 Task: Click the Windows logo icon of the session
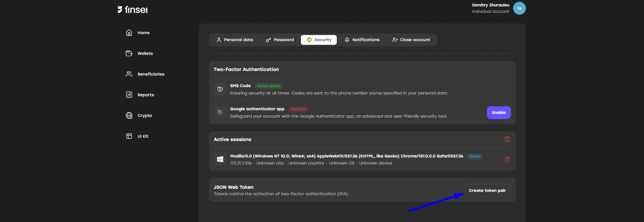(220, 159)
